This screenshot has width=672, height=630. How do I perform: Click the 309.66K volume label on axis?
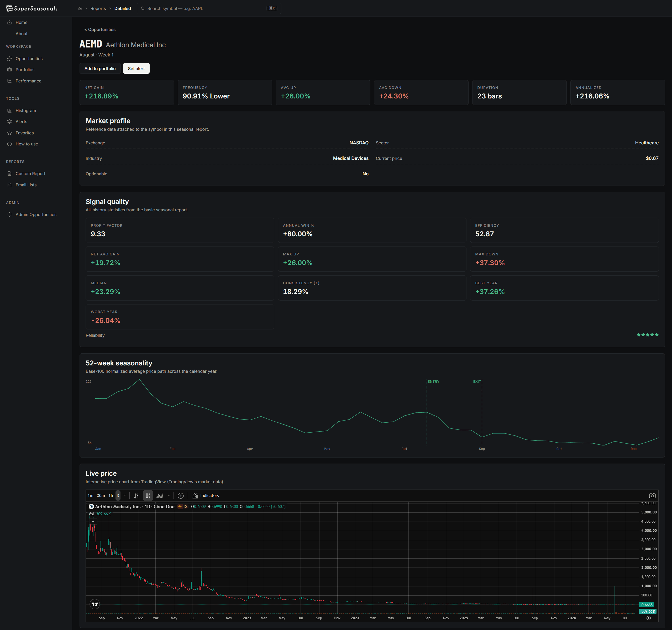point(648,611)
